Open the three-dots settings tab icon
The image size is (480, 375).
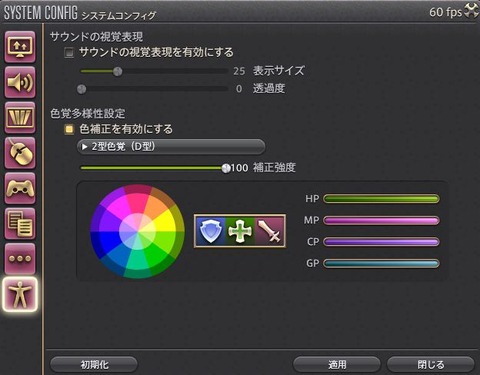coord(20,259)
